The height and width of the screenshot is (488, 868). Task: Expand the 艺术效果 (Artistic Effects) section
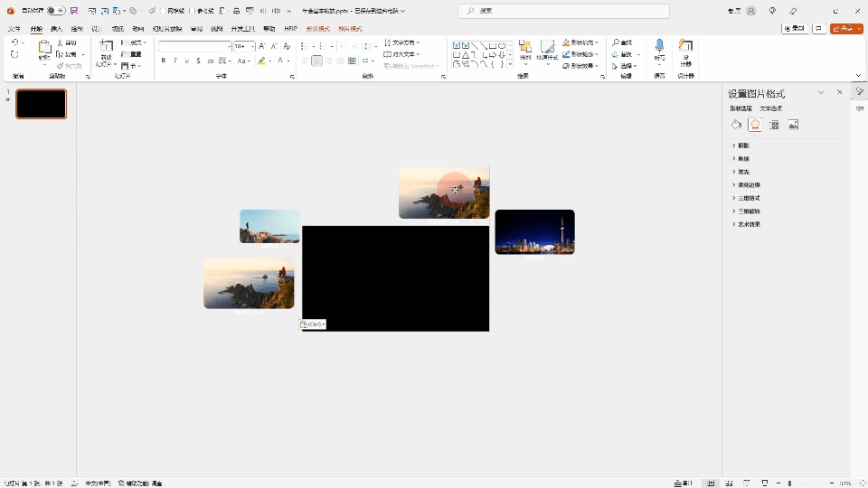746,224
